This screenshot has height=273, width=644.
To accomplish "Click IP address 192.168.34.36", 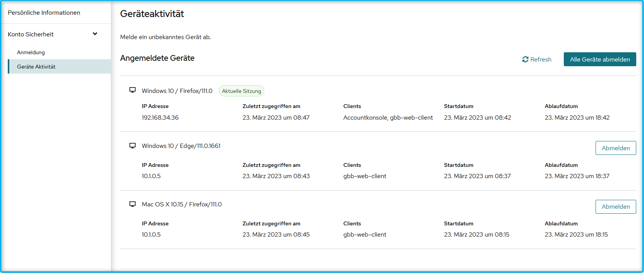I will tap(160, 118).
